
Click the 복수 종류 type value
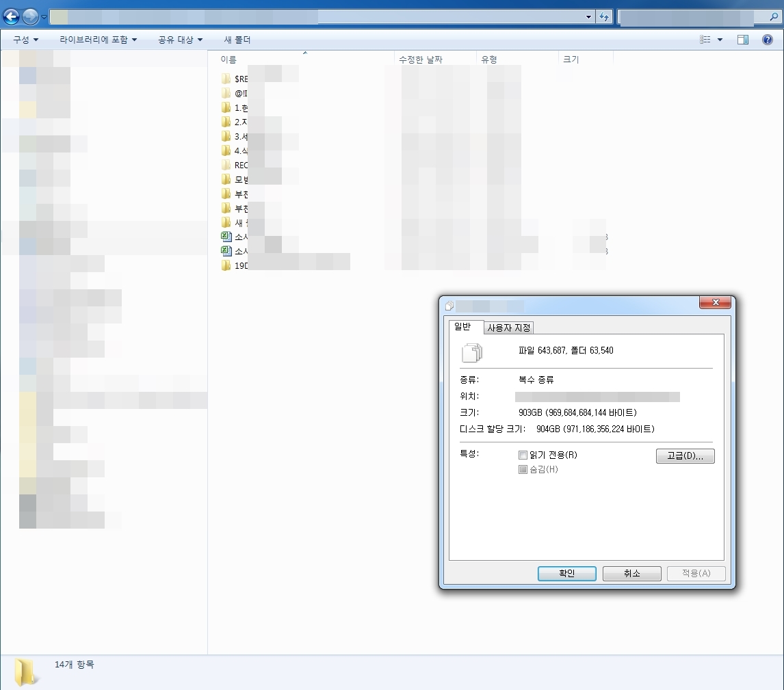pos(536,380)
